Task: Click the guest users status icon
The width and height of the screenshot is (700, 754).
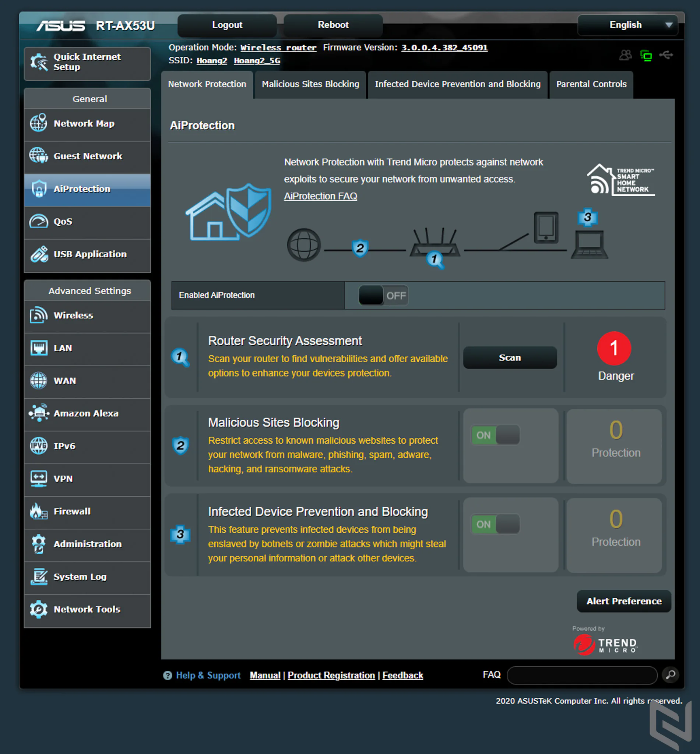Action: coord(625,55)
